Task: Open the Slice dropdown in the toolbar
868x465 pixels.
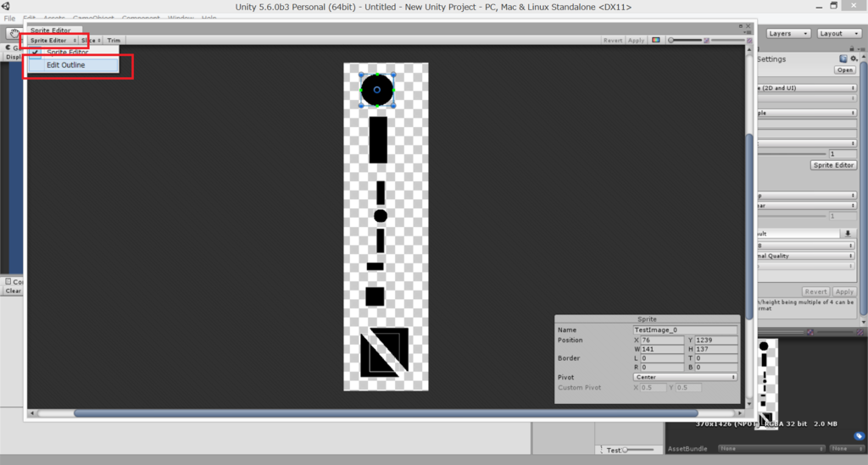Action: point(91,41)
